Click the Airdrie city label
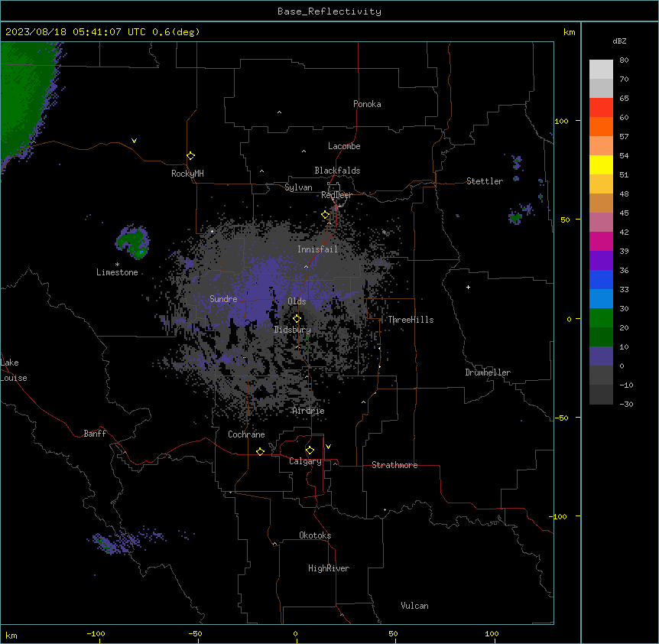The image size is (659, 644). pyautogui.click(x=309, y=411)
